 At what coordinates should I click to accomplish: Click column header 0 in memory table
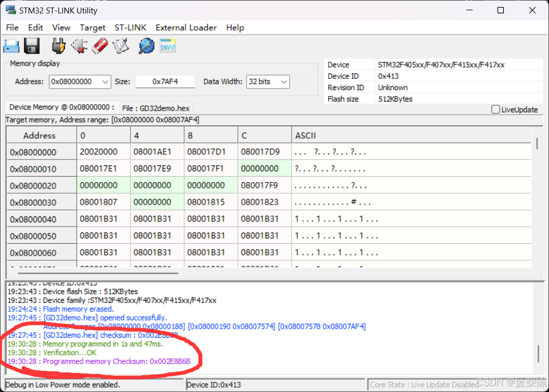(x=104, y=135)
